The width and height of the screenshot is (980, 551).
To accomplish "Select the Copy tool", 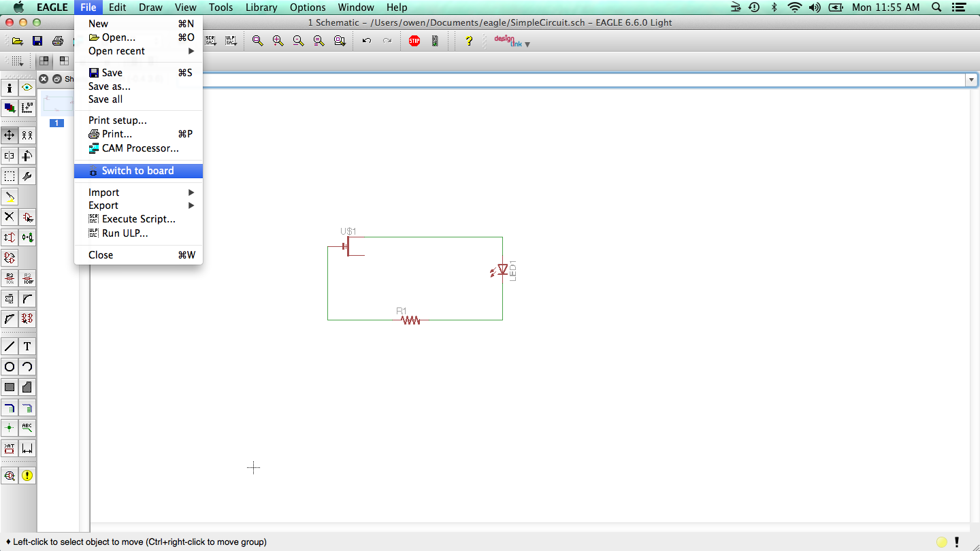I will coord(27,135).
